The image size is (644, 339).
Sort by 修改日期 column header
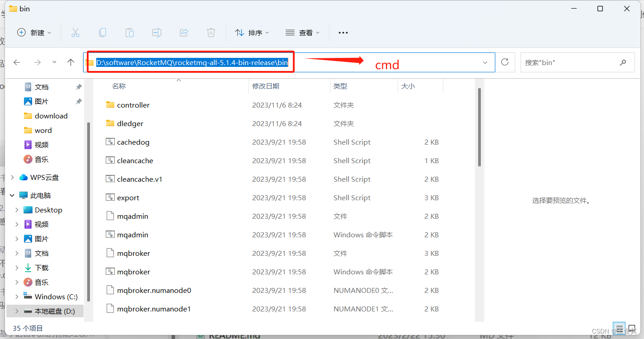coord(266,86)
